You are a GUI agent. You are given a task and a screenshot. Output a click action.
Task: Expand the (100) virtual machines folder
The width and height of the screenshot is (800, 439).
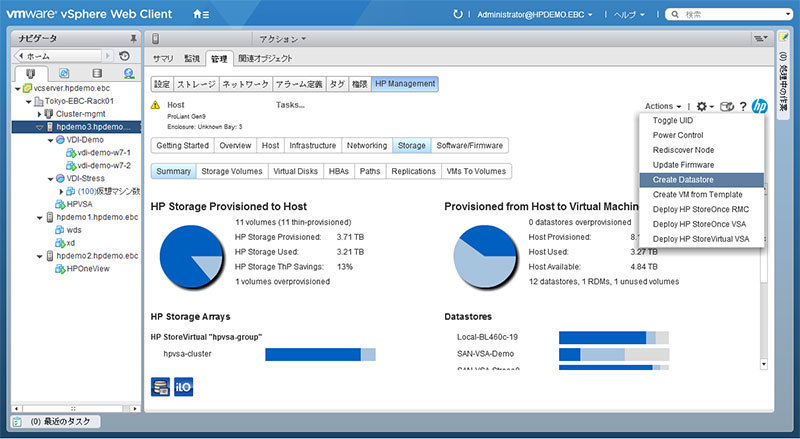point(61,191)
